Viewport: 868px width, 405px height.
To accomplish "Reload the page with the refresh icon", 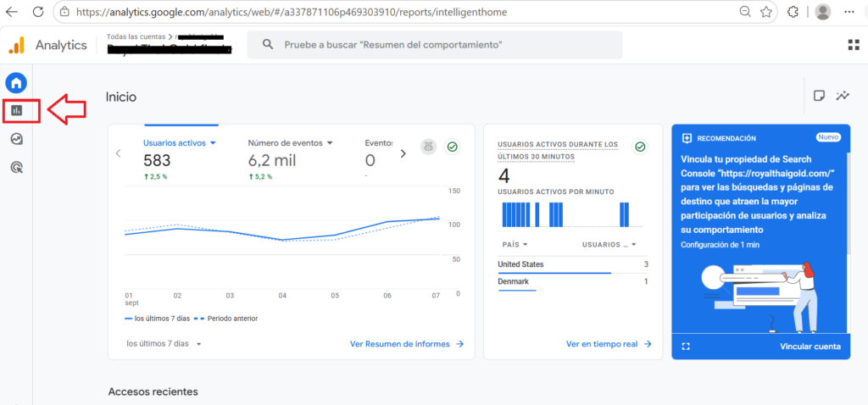I will point(38,12).
